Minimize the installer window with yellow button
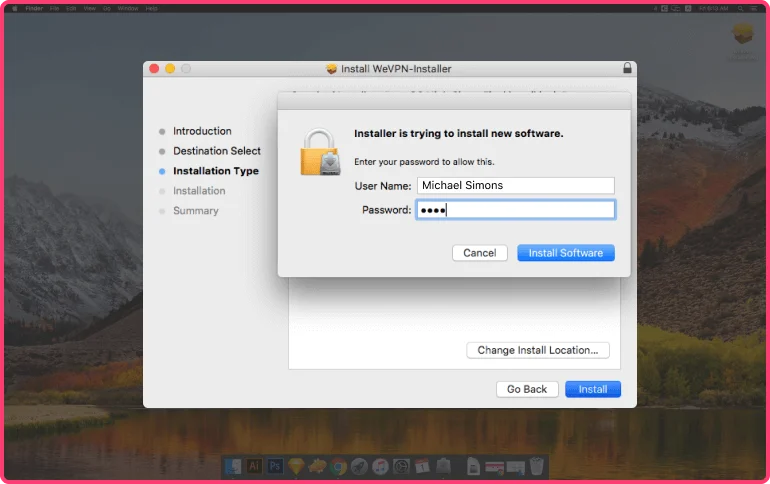770x484 pixels. coord(170,69)
